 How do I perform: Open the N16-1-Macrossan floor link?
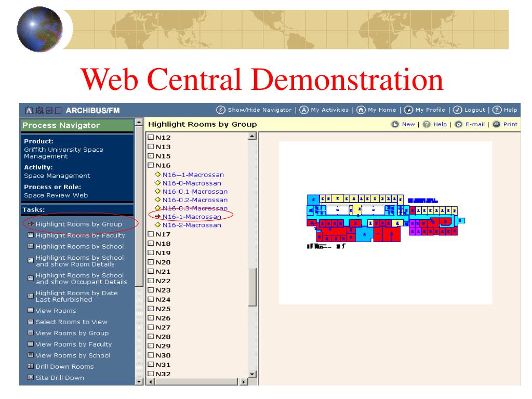[192, 217]
